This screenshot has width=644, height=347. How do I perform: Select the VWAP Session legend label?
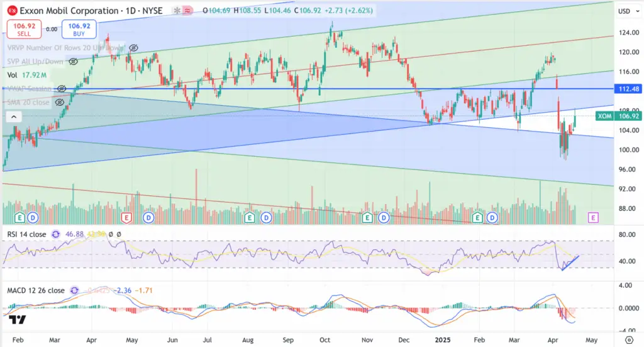[x=29, y=88]
